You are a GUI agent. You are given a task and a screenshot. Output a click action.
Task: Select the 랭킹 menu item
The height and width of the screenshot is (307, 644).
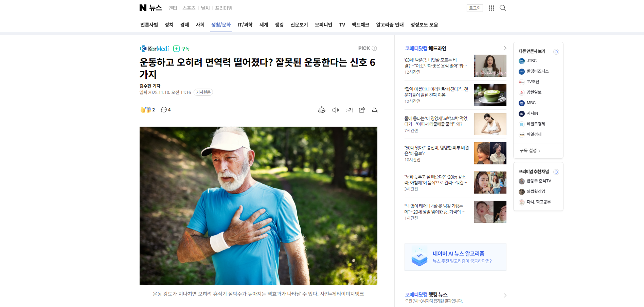click(x=279, y=24)
